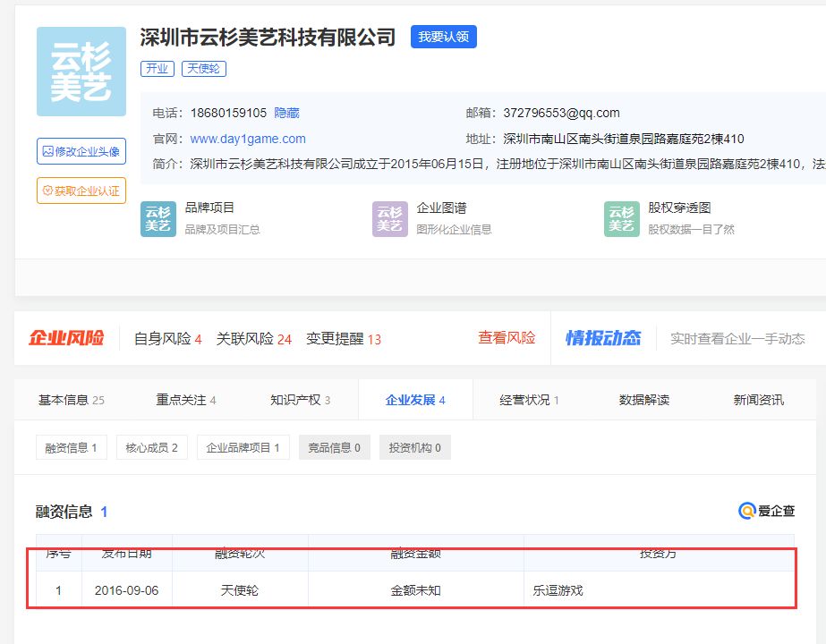Switch to the 数据解读 tab

click(644, 400)
